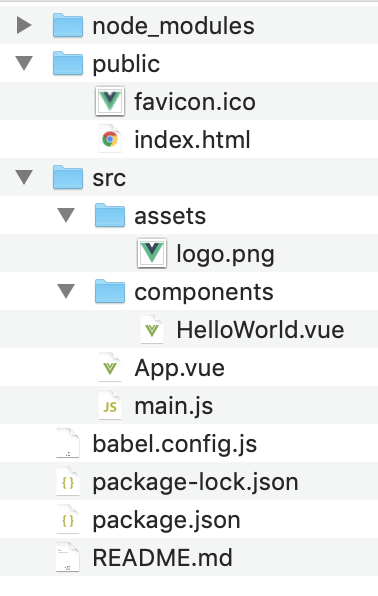Select the favicon.ico file name
The height and width of the screenshot is (596, 378).
point(195,101)
